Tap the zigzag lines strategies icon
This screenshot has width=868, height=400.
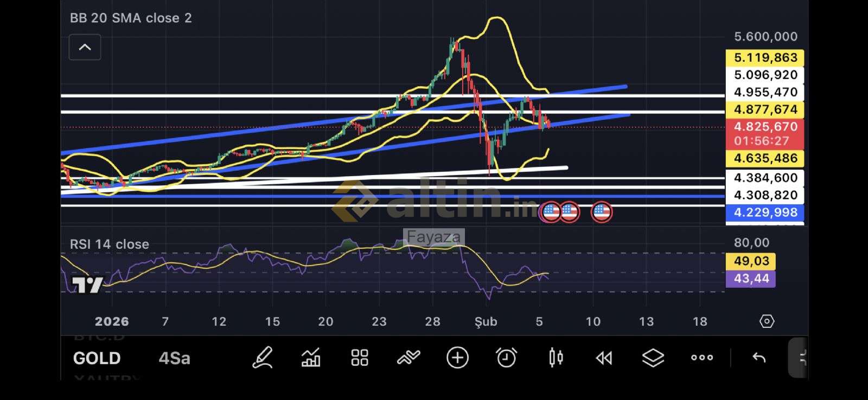[409, 358]
